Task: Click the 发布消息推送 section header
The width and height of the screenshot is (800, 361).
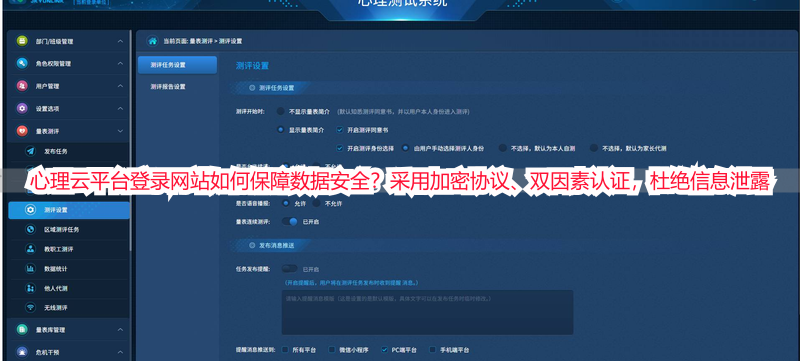Action: point(277,245)
